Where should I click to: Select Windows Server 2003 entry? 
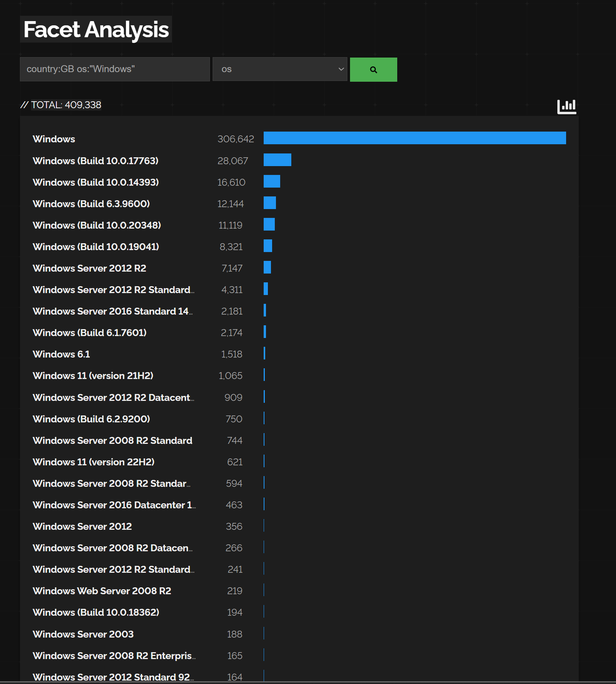point(83,634)
